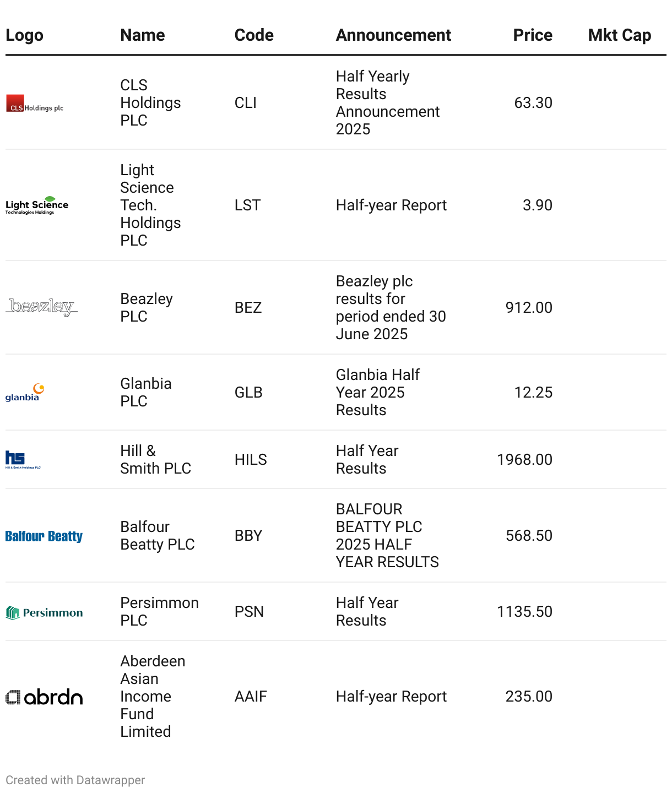This screenshot has width=672, height=793.
Task: Click the Announcement column header
Action: (x=393, y=35)
